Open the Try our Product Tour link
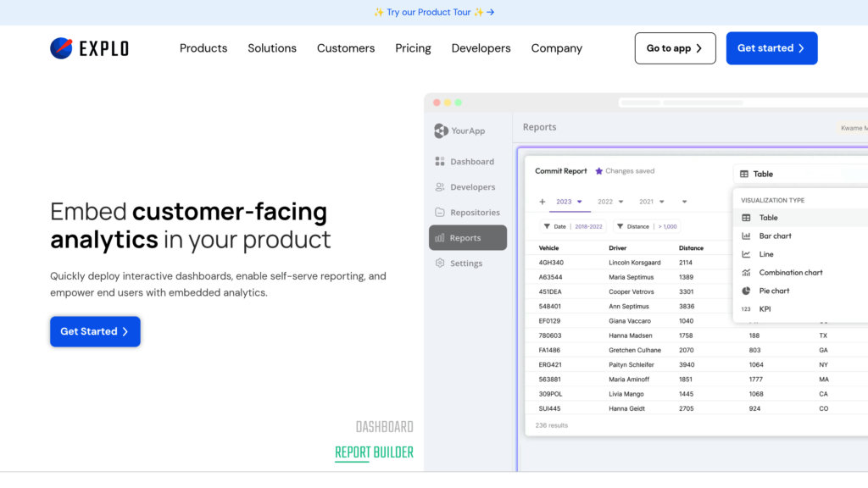868x488 pixels. [434, 12]
